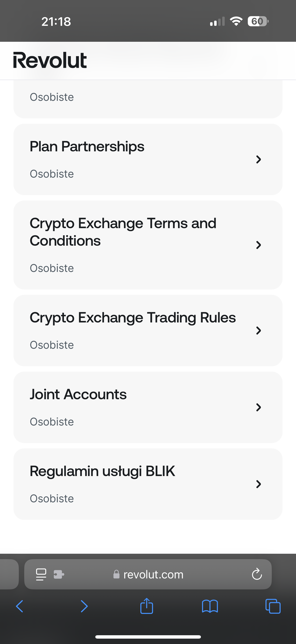The width and height of the screenshot is (296, 644).
Task: Reload the revolut.com page
Action: [257, 574]
